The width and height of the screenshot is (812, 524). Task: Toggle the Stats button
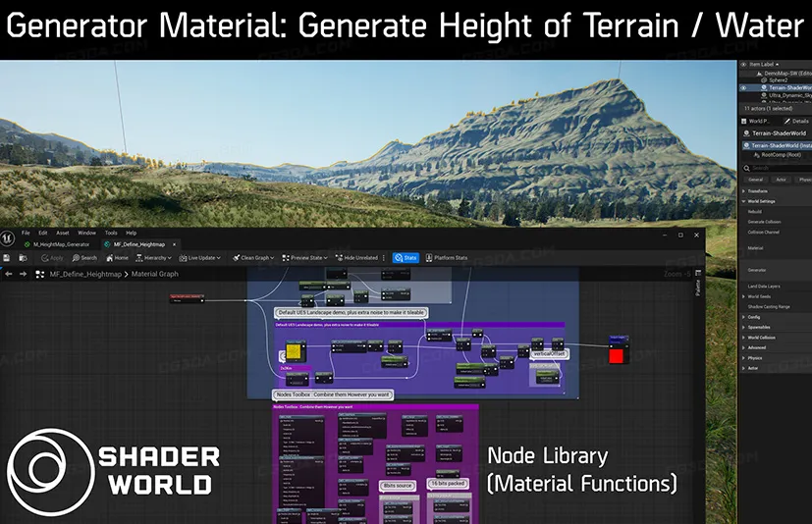(406, 258)
